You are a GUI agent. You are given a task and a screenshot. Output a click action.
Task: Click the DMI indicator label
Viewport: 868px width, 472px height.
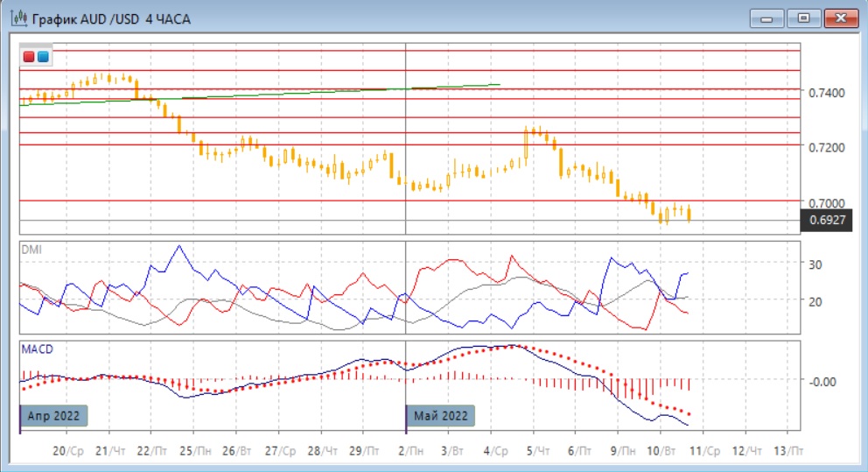pyautogui.click(x=31, y=249)
